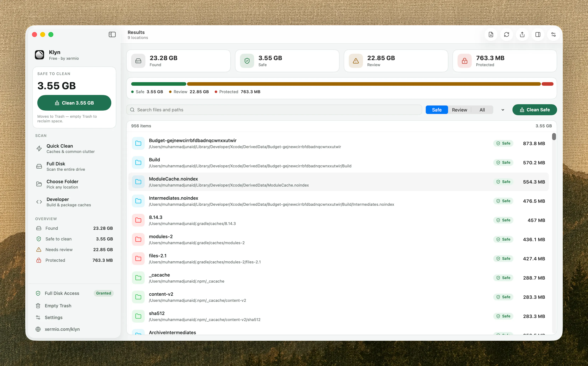Click the red folder icon of modules-2
Viewport: 588px width, 366px height.
pos(138,239)
